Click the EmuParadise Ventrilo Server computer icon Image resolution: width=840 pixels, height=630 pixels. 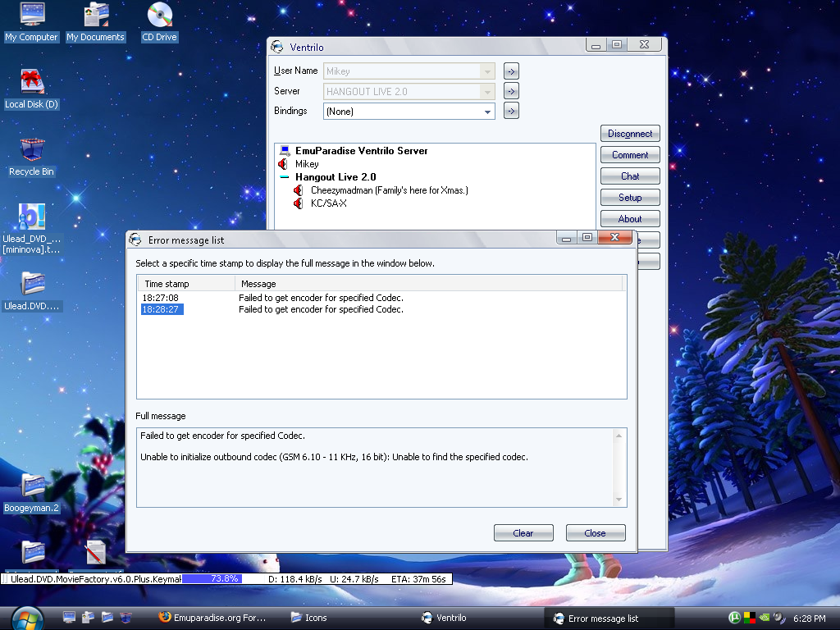(285, 151)
